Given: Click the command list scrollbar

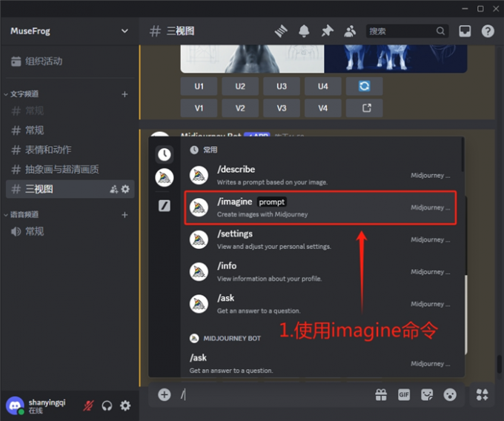Looking at the screenshot, I should point(462,155).
